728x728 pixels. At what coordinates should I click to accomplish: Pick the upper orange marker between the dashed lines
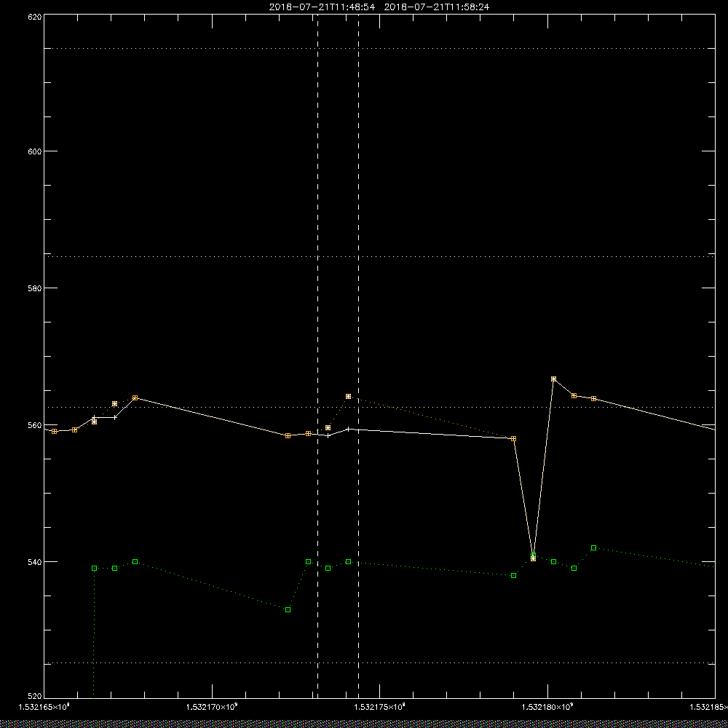348,397
